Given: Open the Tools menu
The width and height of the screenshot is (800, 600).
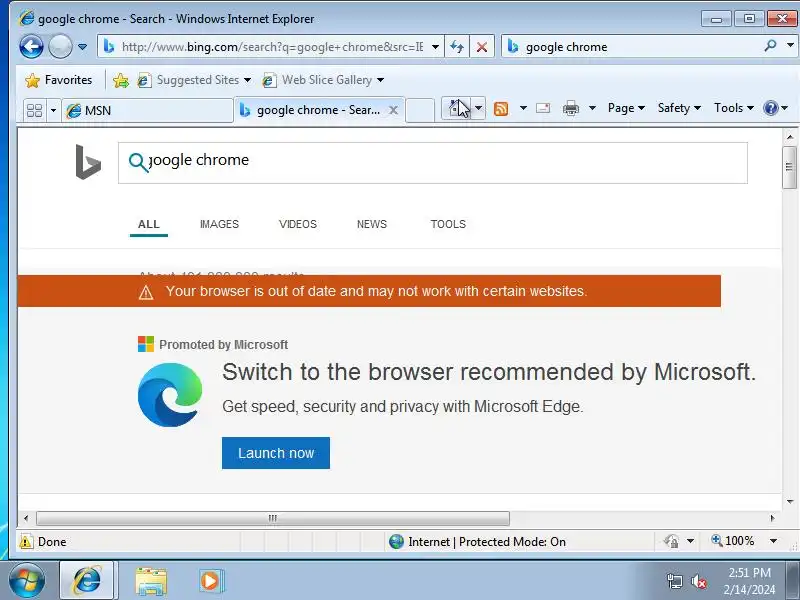Looking at the screenshot, I should point(733,108).
